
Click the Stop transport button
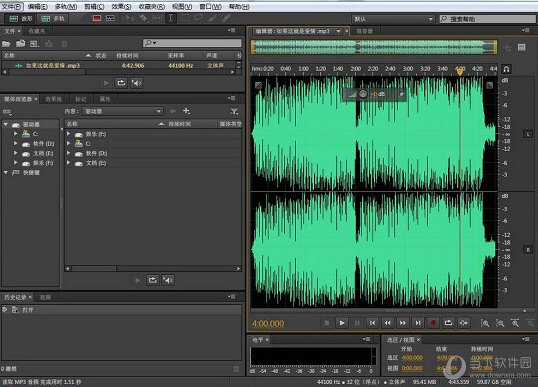click(327, 323)
